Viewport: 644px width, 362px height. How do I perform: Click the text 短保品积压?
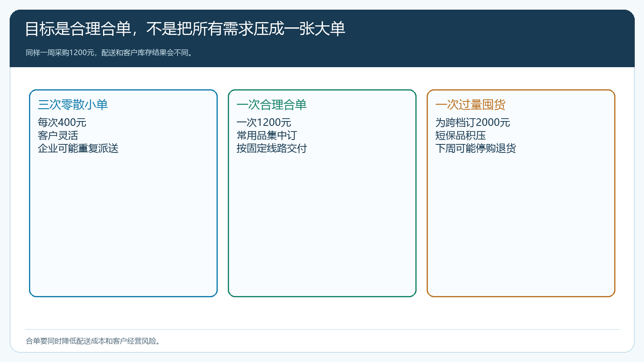pyautogui.click(x=460, y=136)
